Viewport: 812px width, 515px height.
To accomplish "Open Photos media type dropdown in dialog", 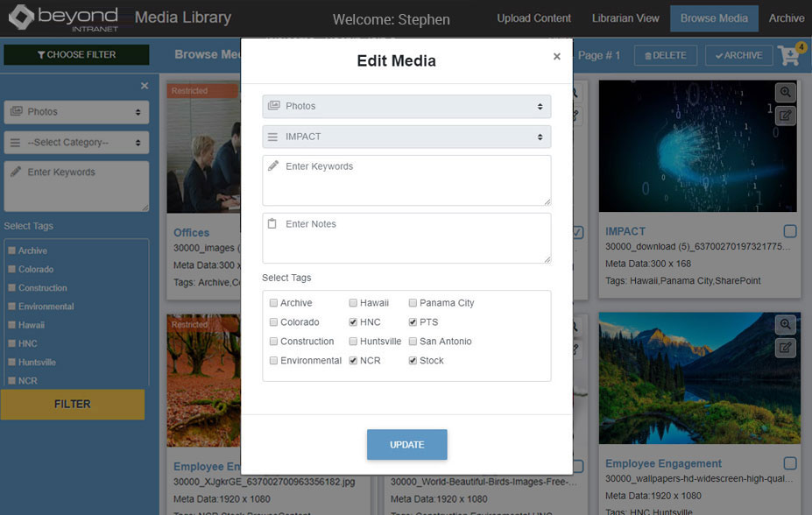I will coord(406,106).
